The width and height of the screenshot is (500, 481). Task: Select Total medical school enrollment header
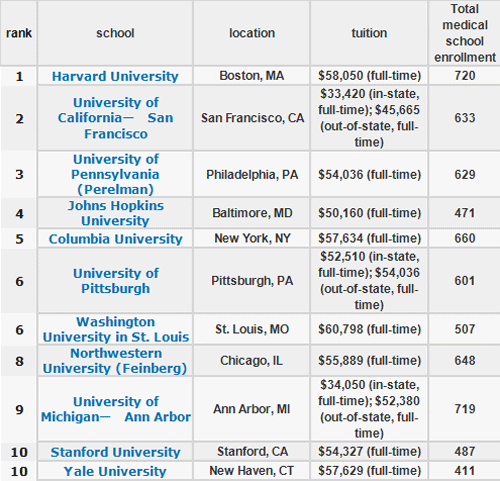pos(464,33)
